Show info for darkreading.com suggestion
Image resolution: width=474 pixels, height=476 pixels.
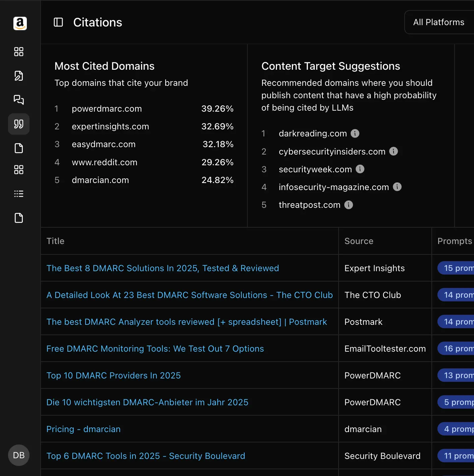[355, 133]
